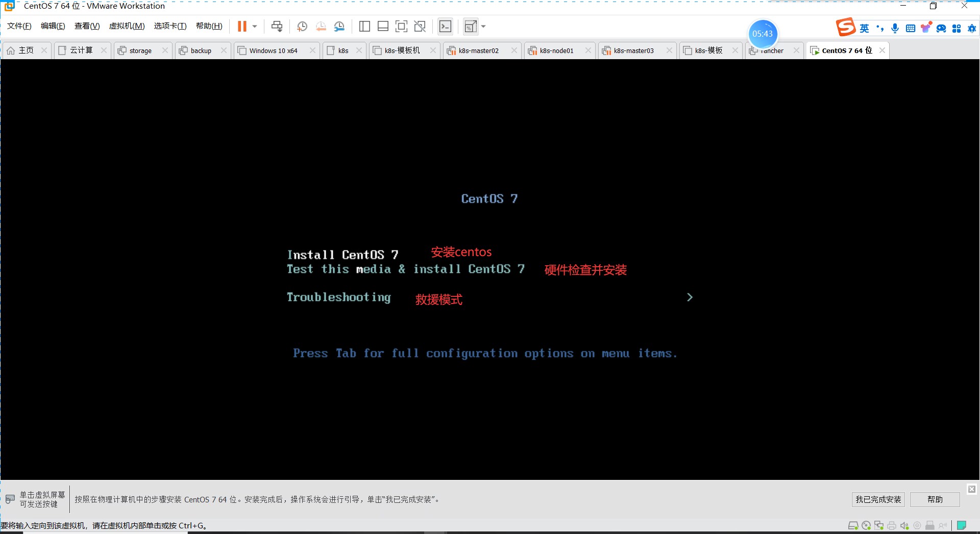Image resolution: width=980 pixels, height=534 pixels.
Task: Expand Troubleshooting submenu arrow
Action: pyautogui.click(x=690, y=297)
